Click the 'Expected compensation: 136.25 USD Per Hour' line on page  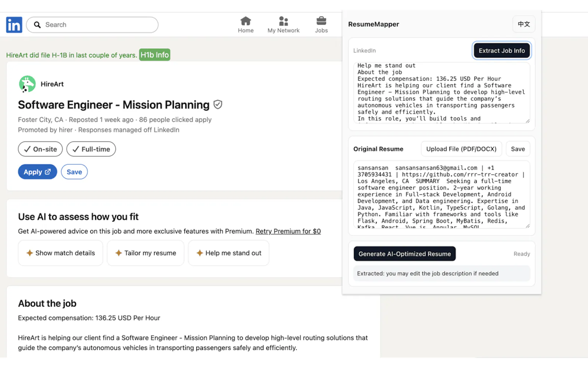pyautogui.click(x=89, y=318)
